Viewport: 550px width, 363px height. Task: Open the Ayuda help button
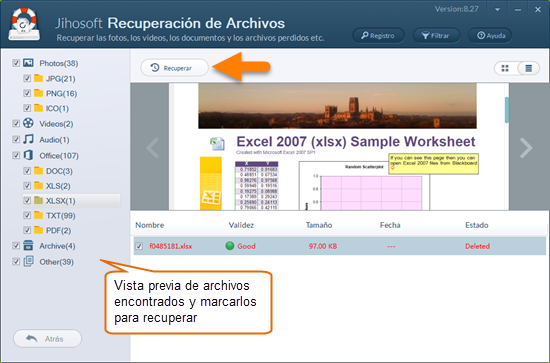[x=490, y=35]
